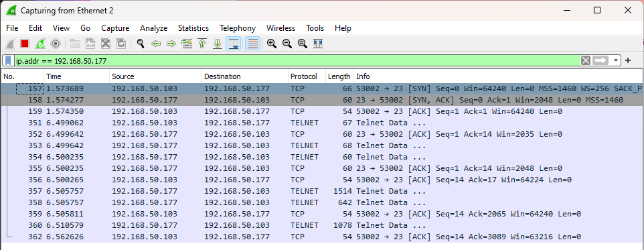Sort by the Destination column header
Screen dimensions: 644x250
pyautogui.click(x=245, y=76)
